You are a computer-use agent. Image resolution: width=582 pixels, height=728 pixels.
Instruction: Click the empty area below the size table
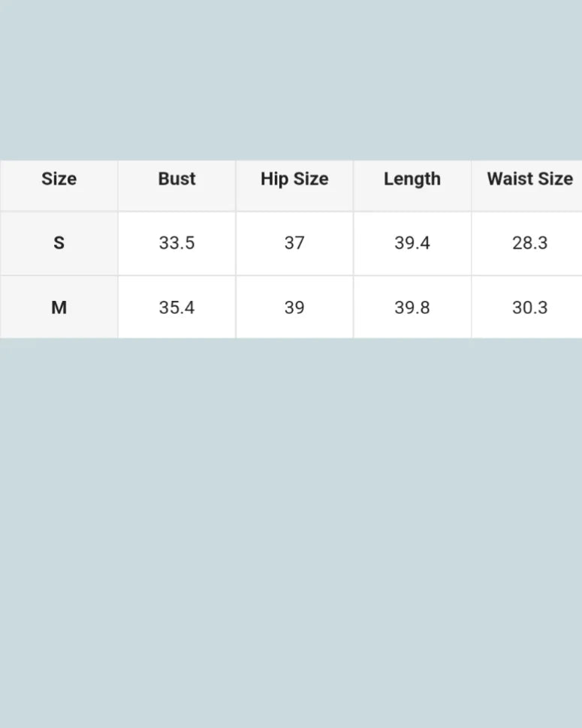(x=291, y=525)
